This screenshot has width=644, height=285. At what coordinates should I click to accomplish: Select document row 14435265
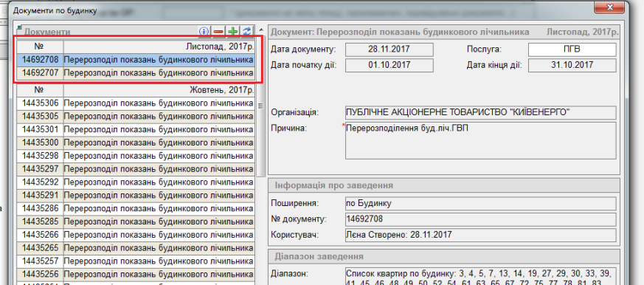(135, 247)
